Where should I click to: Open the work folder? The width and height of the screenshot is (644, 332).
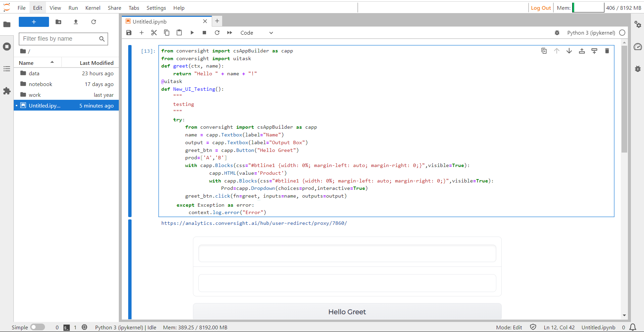66,95
